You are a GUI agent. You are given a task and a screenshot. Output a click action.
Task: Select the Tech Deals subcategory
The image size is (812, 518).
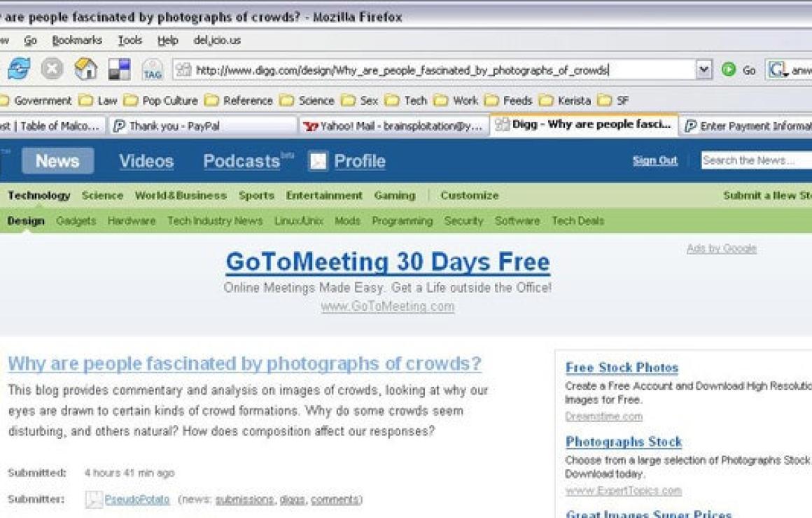[x=577, y=220]
